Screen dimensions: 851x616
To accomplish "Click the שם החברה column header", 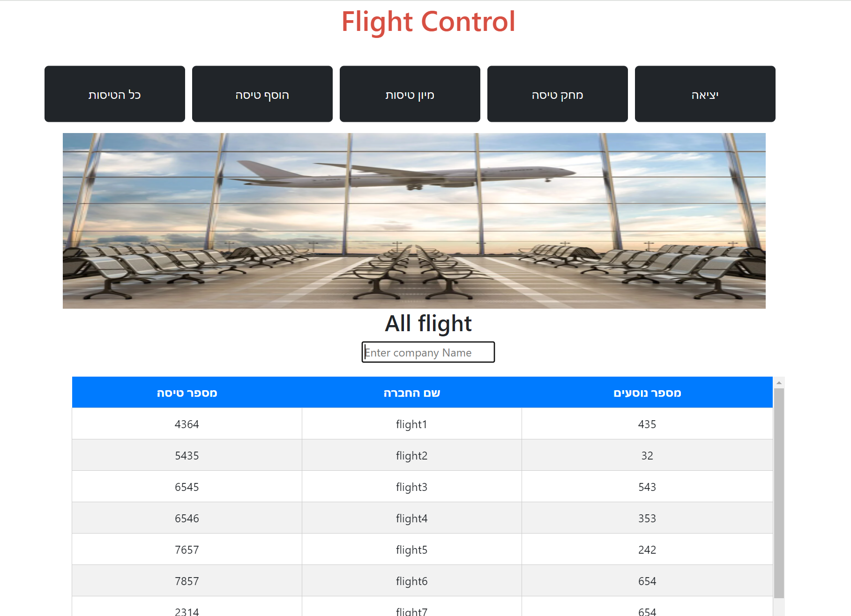I will (412, 393).
